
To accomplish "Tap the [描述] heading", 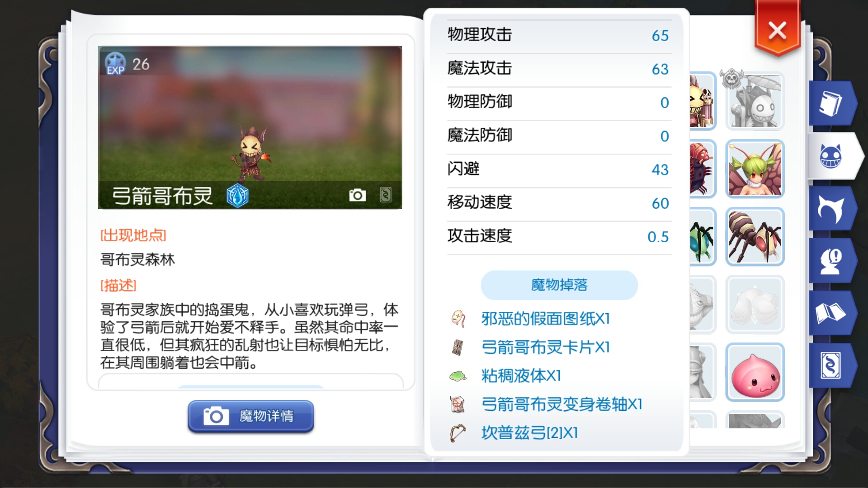I will (118, 286).
